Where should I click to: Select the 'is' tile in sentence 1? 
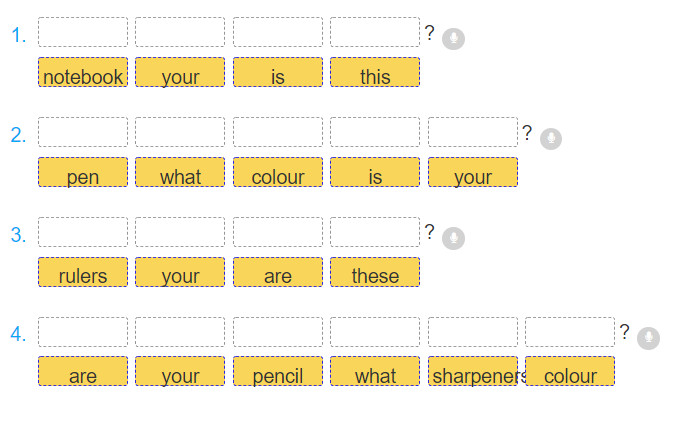tap(278, 72)
